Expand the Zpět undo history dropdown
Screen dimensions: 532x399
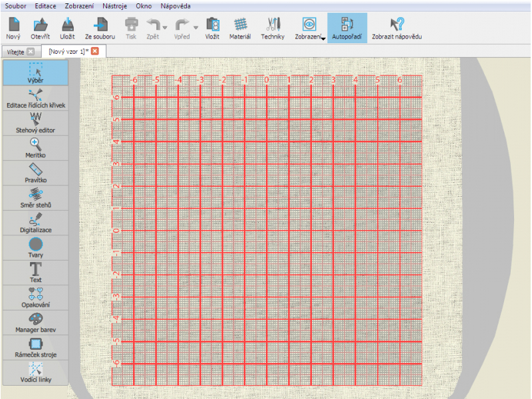(x=164, y=28)
